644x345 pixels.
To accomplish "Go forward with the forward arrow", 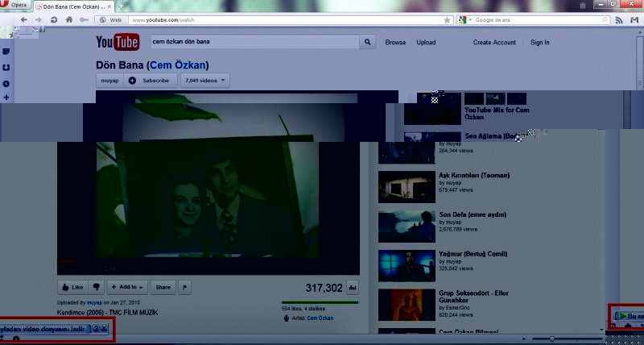I will point(39,19).
